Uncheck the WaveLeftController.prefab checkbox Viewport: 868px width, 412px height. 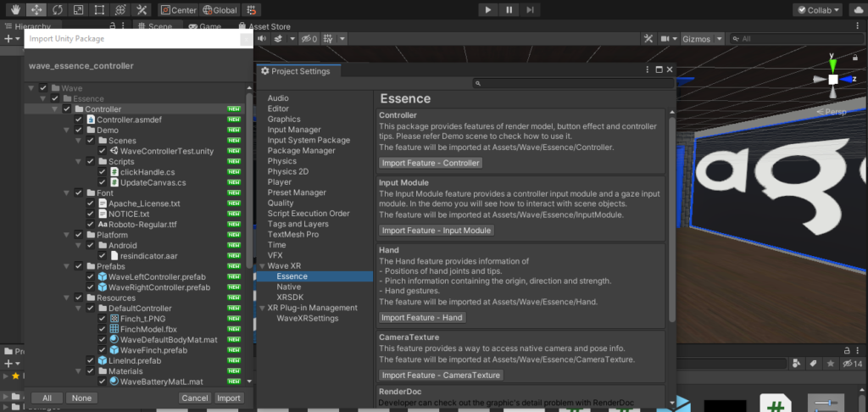pos(90,277)
